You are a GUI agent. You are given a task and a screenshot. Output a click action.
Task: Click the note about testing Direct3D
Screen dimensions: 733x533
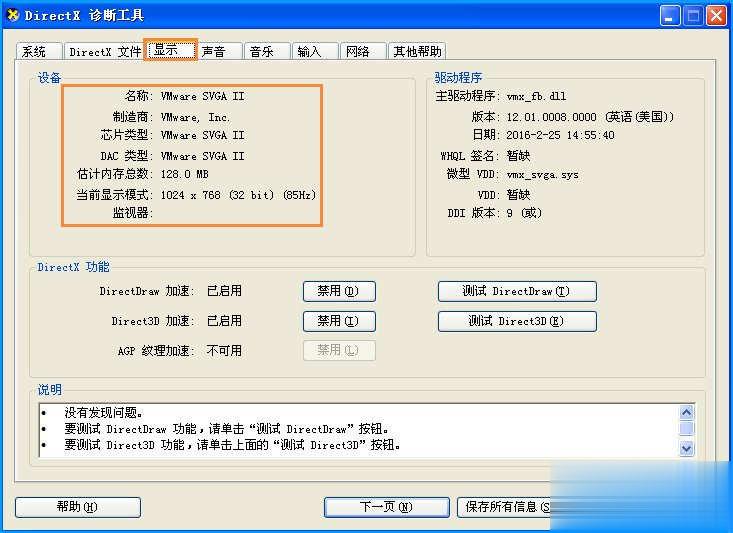tap(232, 445)
